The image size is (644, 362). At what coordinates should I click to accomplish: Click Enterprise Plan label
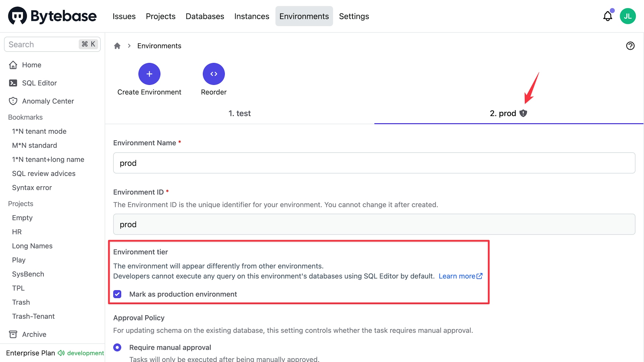point(31,353)
